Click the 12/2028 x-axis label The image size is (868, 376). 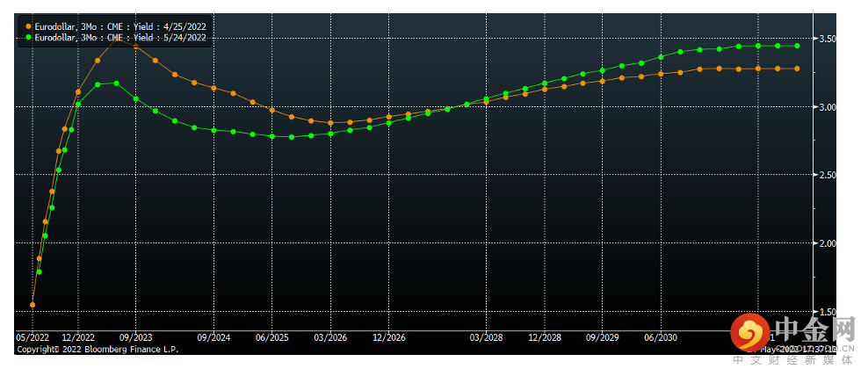pyautogui.click(x=545, y=337)
